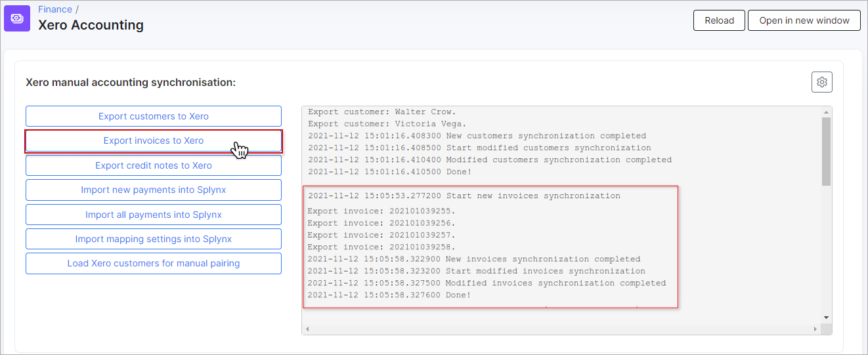Click the 15:05:58.327600 Done! log line
The image size is (868, 355).
click(x=389, y=295)
